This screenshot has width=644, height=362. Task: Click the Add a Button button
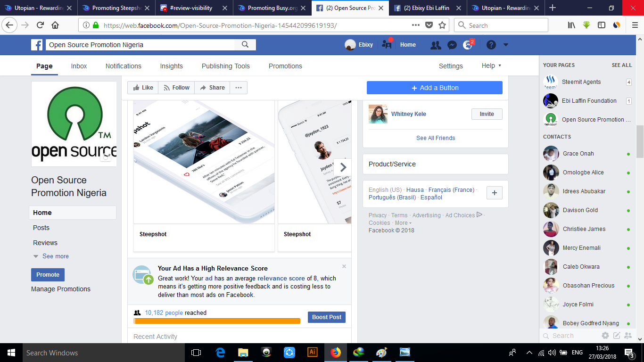point(435,88)
